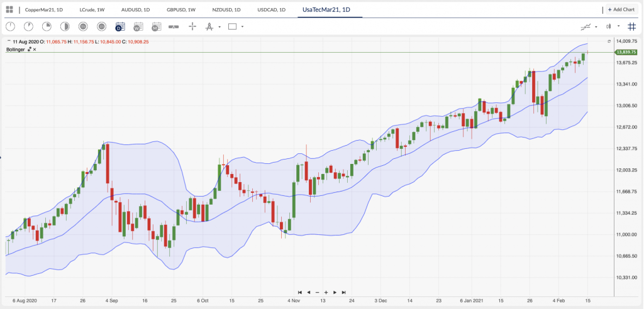Open the rectangle shape dropdown
This screenshot has width=644, height=309.
click(x=242, y=26)
